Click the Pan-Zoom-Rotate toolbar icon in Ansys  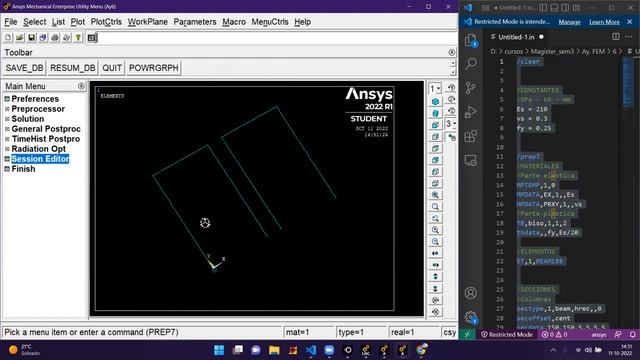pyautogui.click(x=43, y=38)
